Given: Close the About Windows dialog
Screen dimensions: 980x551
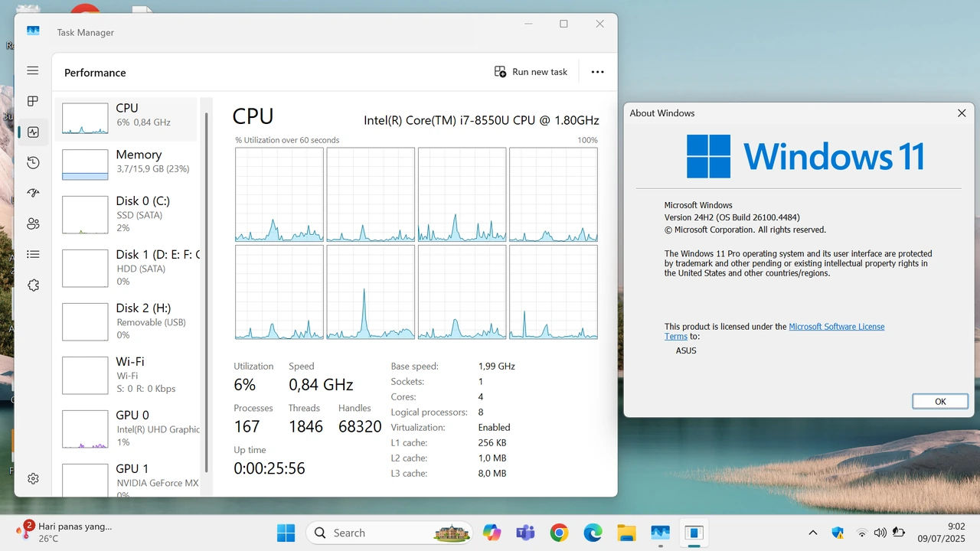Looking at the screenshot, I should [x=962, y=113].
